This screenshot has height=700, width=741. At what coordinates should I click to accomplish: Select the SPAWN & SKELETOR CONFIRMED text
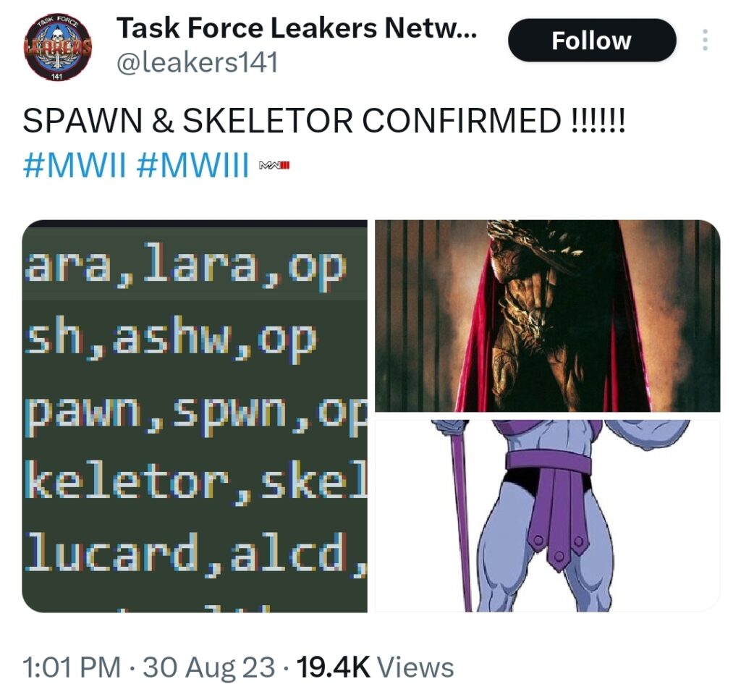[x=323, y=120]
